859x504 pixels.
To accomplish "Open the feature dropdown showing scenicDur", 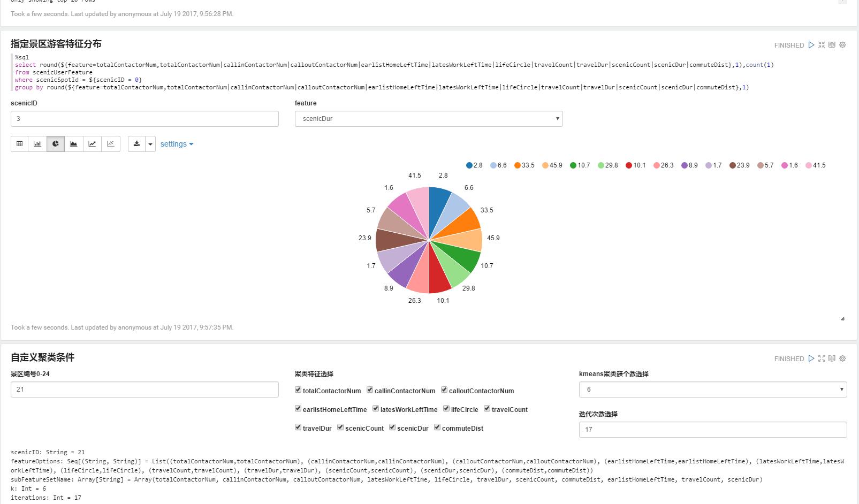I will (x=428, y=119).
